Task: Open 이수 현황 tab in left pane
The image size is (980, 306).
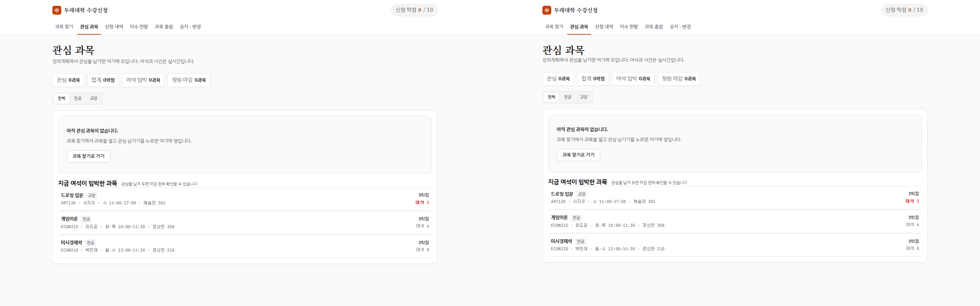Action: (139, 27)
